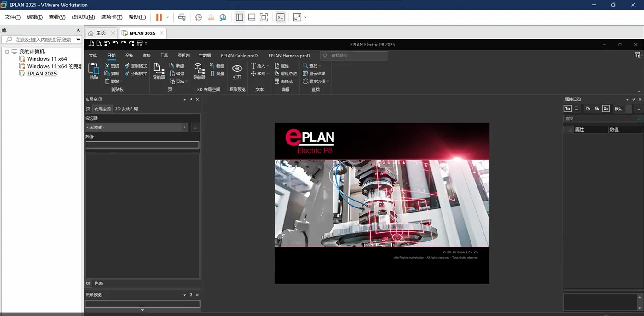Click the 表格式 (Table format) icon
Viewport: 644px width, 316px height.
click(277, 81)
